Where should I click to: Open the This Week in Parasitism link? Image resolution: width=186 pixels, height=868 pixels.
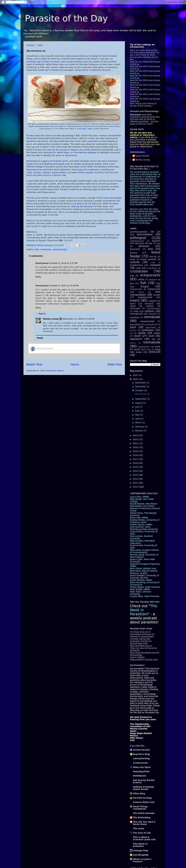[143, 610]
